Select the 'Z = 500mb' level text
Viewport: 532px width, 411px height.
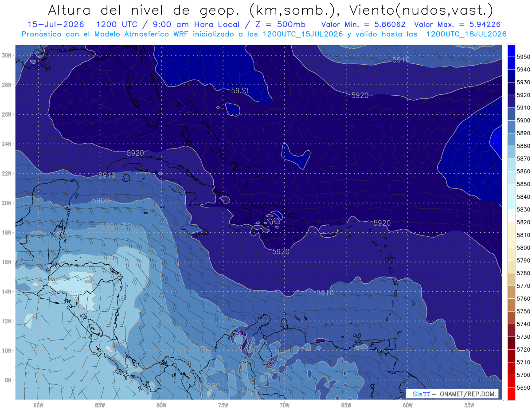[281, 24]
